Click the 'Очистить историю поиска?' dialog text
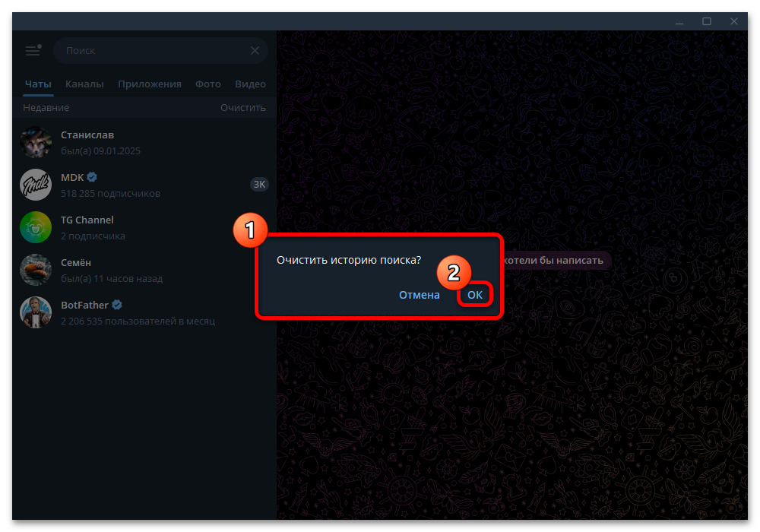This screenshot has width=760, height=532. point(349,260)
